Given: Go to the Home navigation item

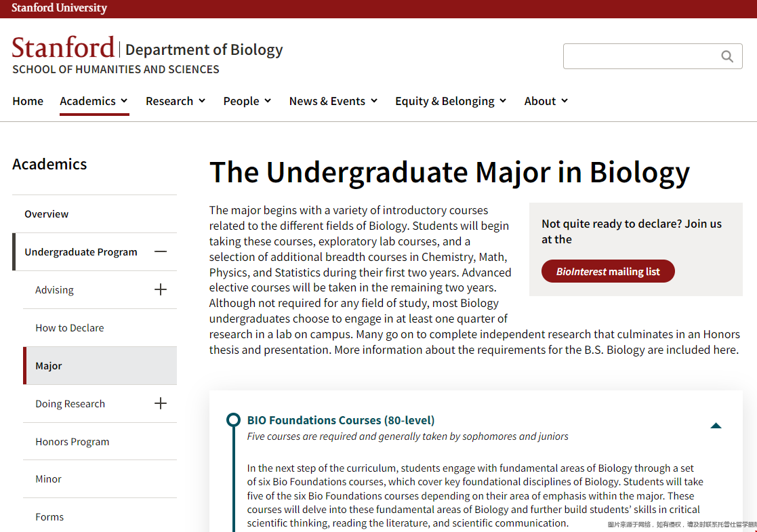Looking at the screenshot, I should tap(28, 101).
